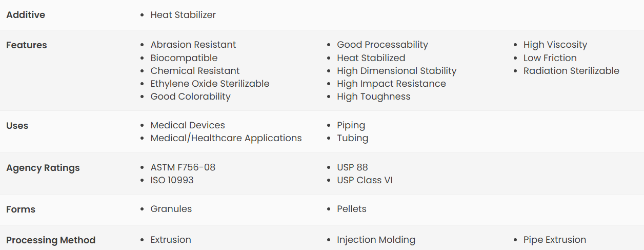Select the Tubing use item
Screen dimensions: 644x250
click(352, 138)
